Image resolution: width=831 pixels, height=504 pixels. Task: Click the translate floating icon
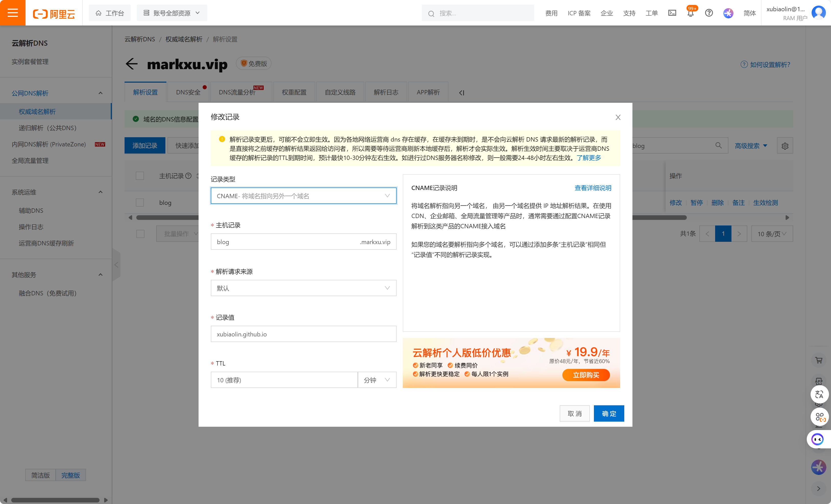point(819,394)
